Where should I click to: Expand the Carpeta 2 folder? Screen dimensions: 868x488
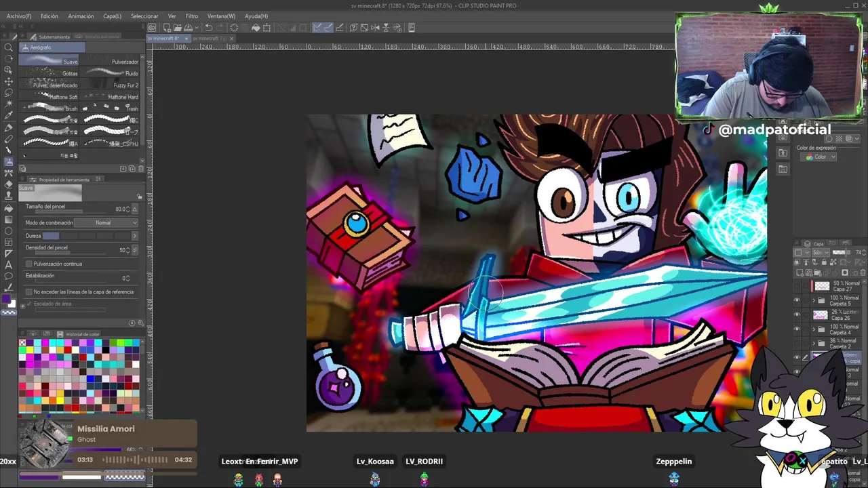814,344
